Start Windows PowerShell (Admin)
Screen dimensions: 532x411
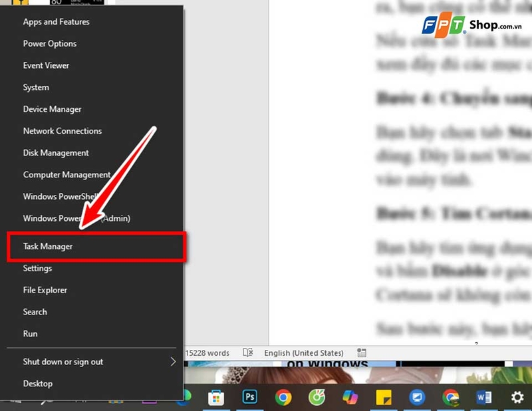92,218
